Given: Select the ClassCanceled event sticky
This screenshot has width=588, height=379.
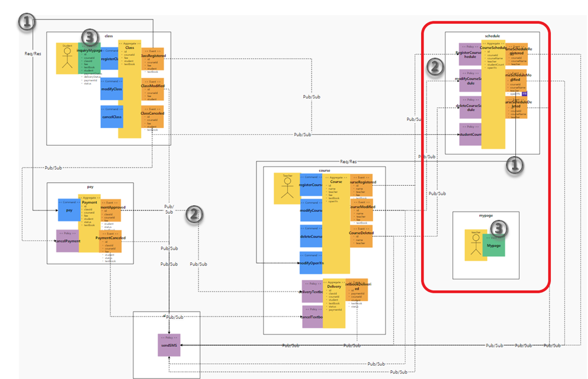Looking at the screenshot, I should (152, 117).
